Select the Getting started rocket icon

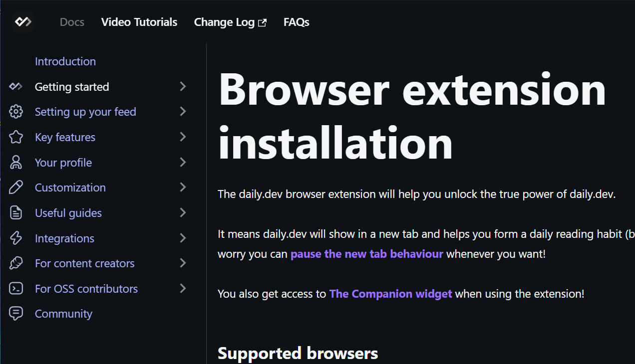click(x=16, y=86)
